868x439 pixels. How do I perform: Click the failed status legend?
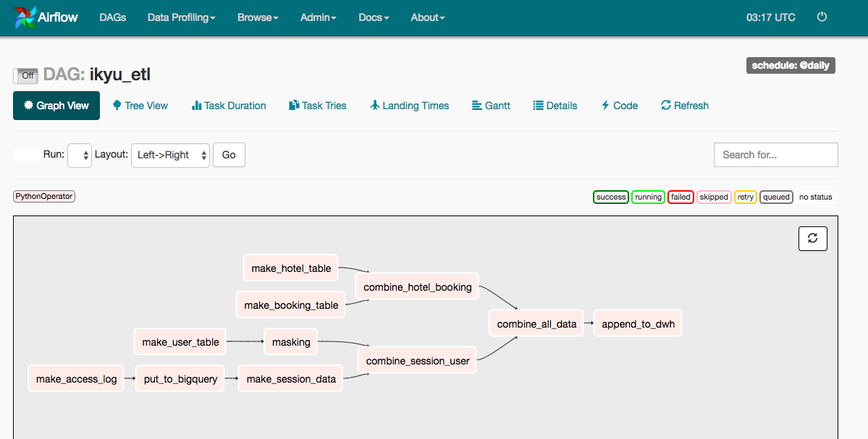(681, 197)
